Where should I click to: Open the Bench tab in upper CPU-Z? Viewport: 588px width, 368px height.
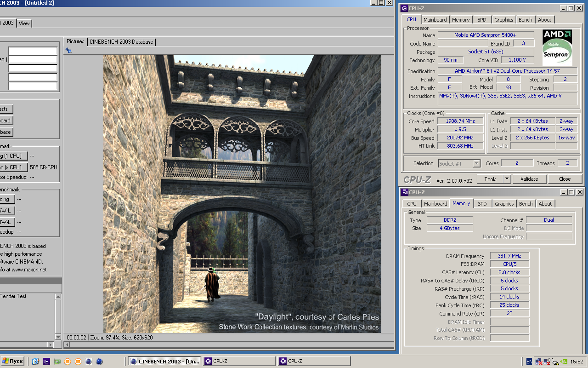point(526,20)
